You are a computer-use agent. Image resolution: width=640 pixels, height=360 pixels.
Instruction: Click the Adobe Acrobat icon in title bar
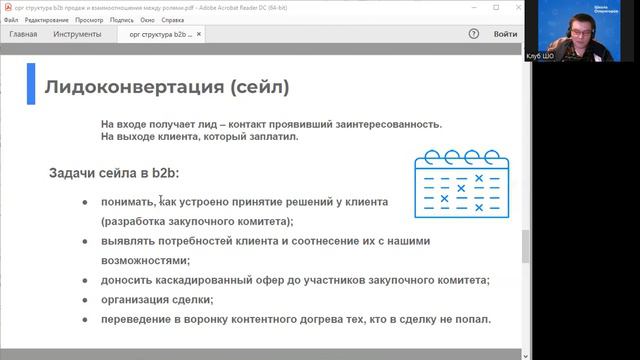coord(8,7)
